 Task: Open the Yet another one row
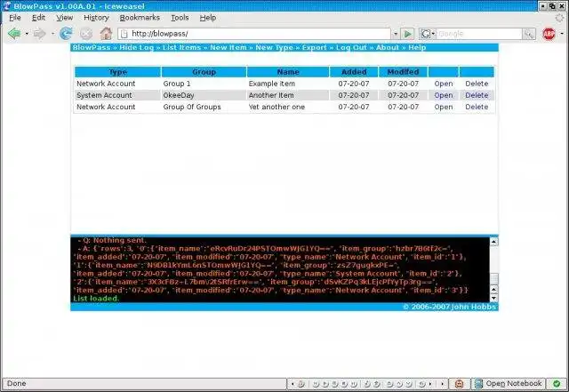coord(444,107)
